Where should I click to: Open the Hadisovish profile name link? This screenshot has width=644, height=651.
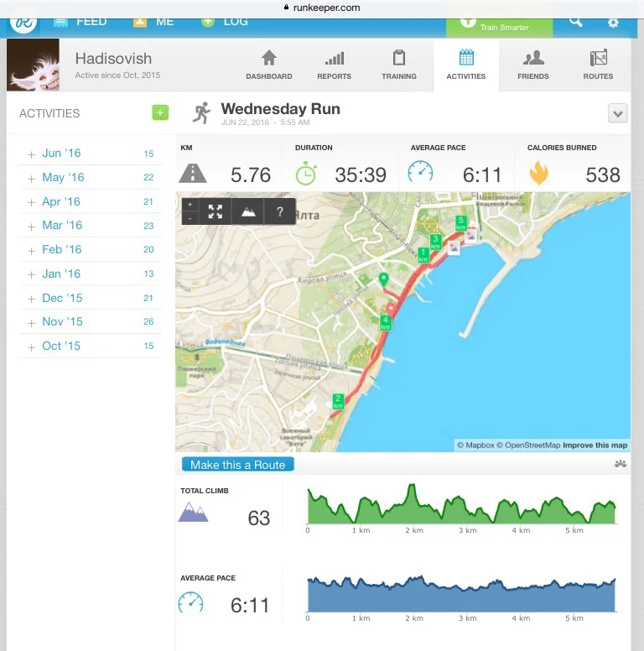113,59
